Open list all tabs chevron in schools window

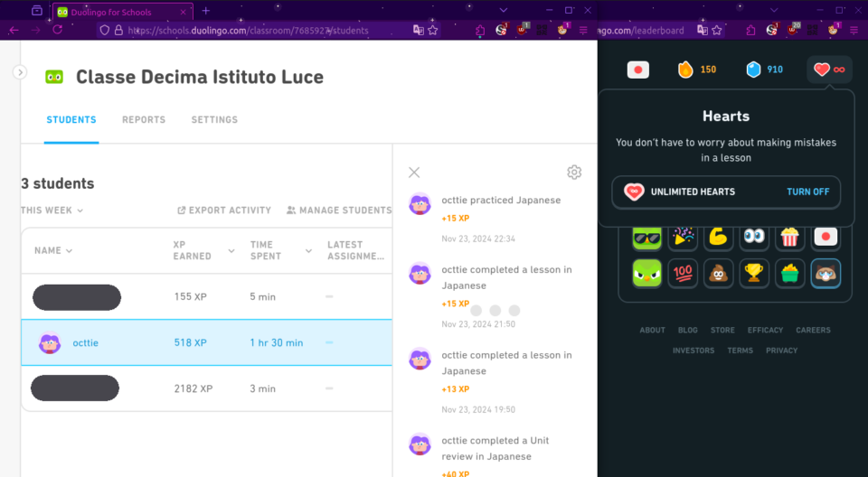click(x=503, y=11)
